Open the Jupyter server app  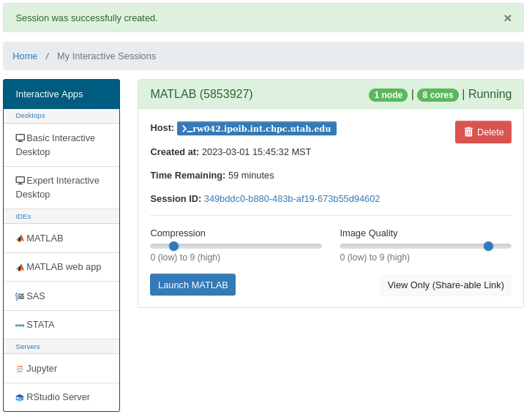click(x=61, y=369)
